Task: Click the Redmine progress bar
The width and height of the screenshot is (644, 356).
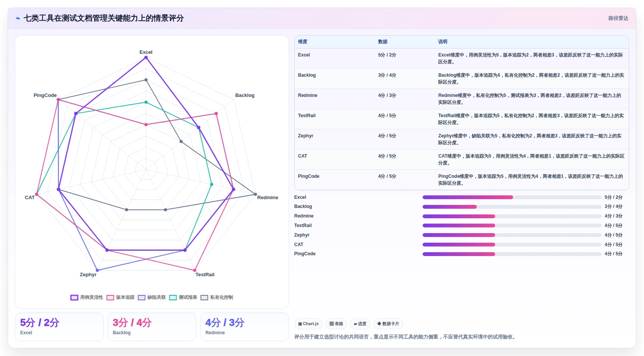Action: 512,216
